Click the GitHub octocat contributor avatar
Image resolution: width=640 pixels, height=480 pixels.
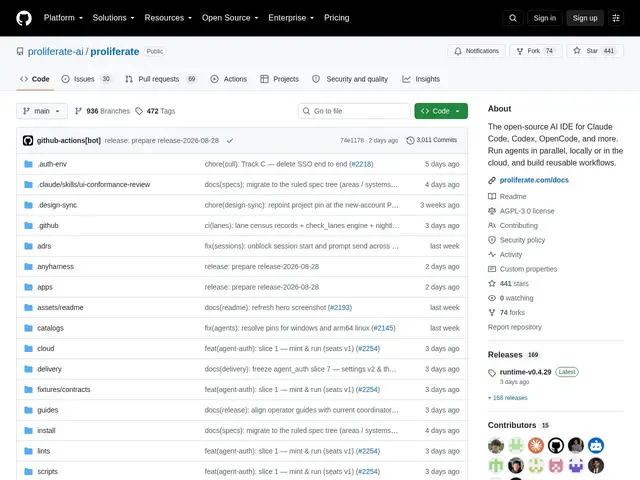point(556,445)
